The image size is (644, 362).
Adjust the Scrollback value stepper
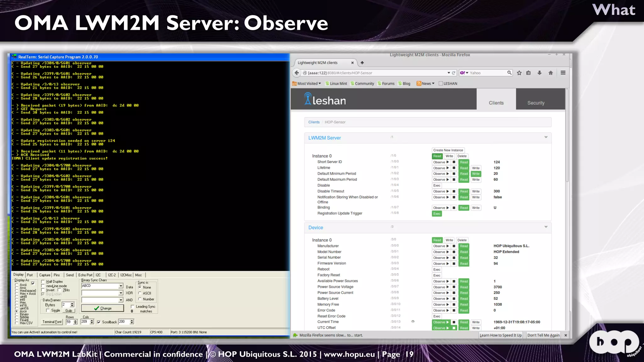(x=132, y=322)
